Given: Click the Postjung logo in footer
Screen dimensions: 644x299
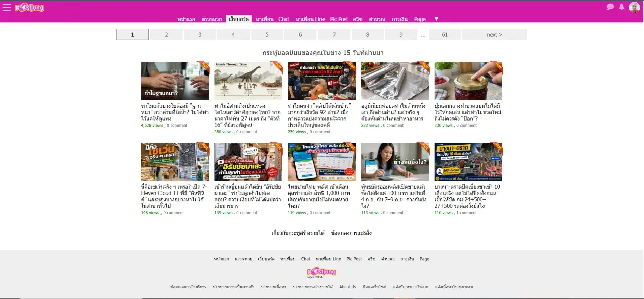Looking at the screenshot, I should (x=321, y=272).
